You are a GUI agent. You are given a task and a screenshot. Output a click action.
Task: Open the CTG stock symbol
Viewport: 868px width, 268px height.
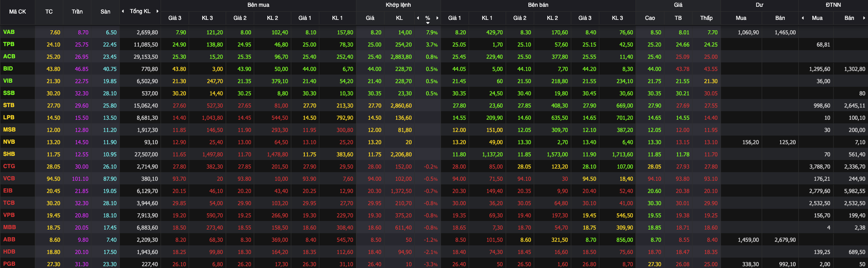coord(9,166)
